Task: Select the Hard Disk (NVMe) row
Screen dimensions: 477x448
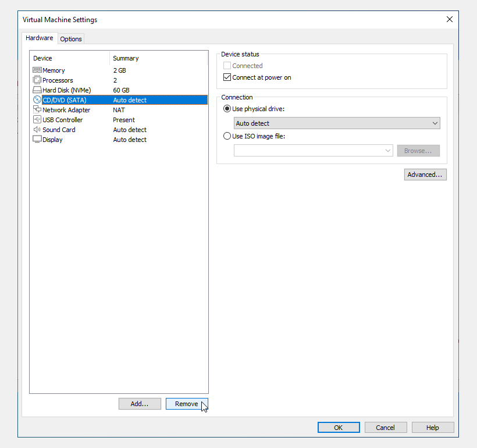Action: point(120,90)
